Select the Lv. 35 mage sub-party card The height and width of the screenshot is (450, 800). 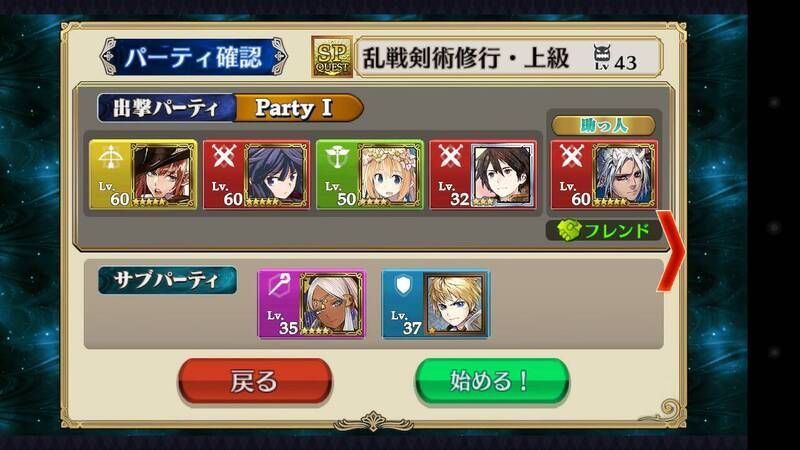point(312,305)
